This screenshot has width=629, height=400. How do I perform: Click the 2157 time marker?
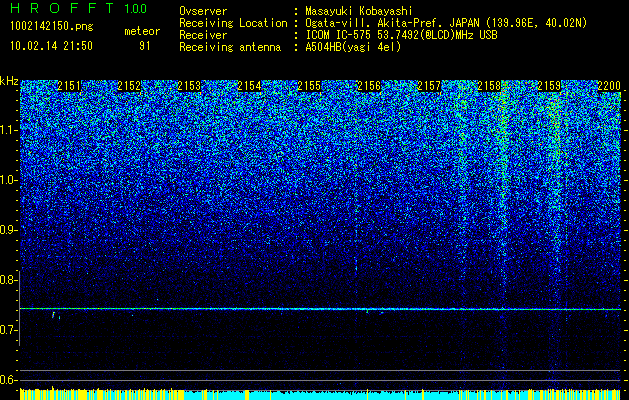pyautogui.click(x=429, y=86)
